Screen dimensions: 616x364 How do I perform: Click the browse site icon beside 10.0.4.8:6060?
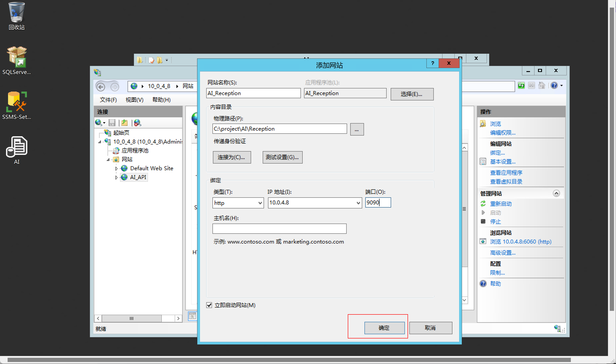tap(483, 241)
